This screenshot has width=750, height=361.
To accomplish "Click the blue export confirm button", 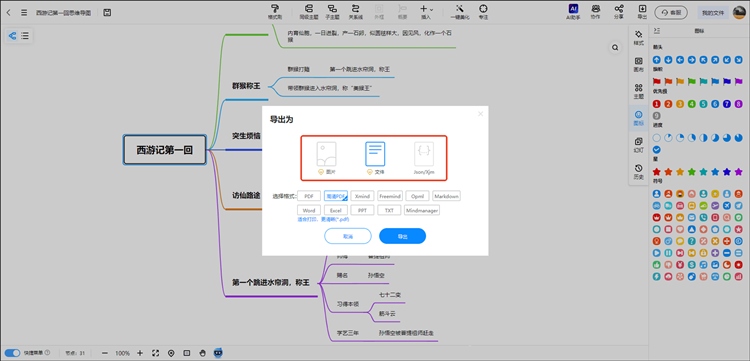I will click(402, 236).
